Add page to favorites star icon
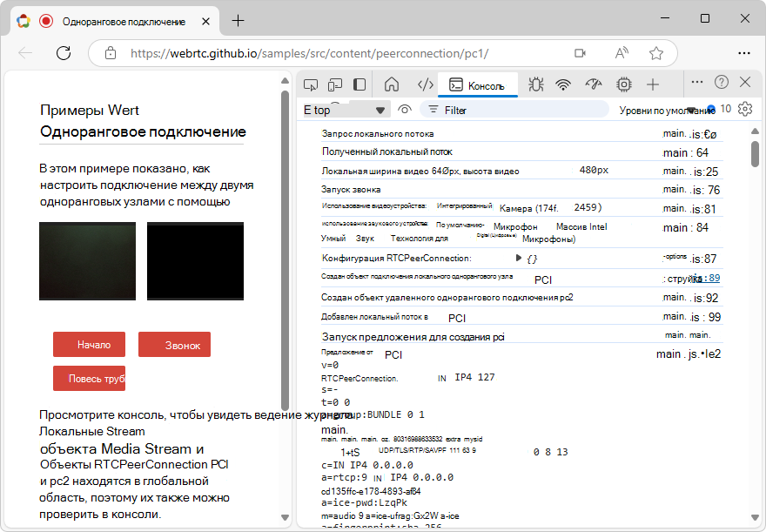Screen dimensions: 766x532 tap(656, 53)
